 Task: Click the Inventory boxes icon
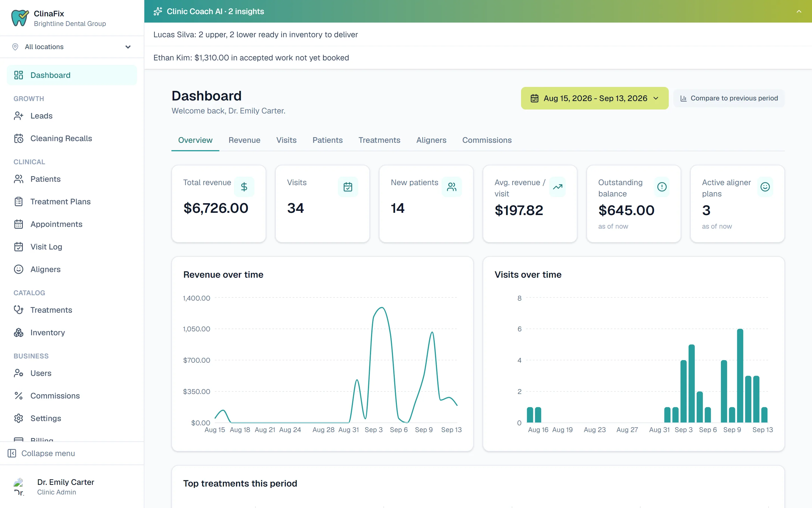(x=18, y=332)
